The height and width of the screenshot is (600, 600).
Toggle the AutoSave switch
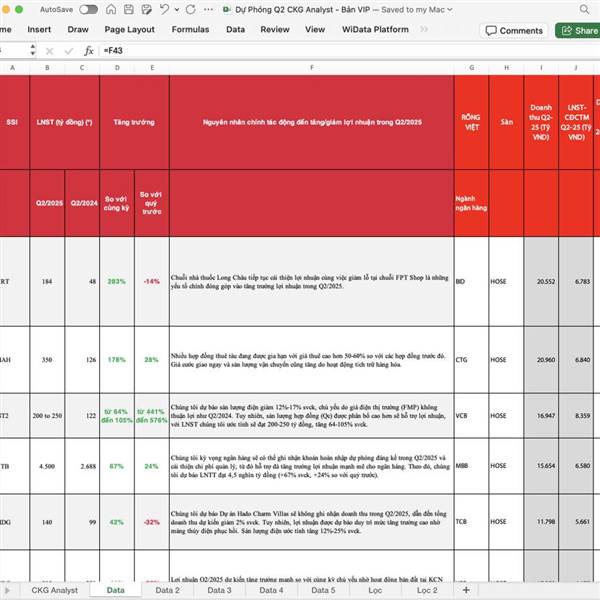tap(88, 10)
